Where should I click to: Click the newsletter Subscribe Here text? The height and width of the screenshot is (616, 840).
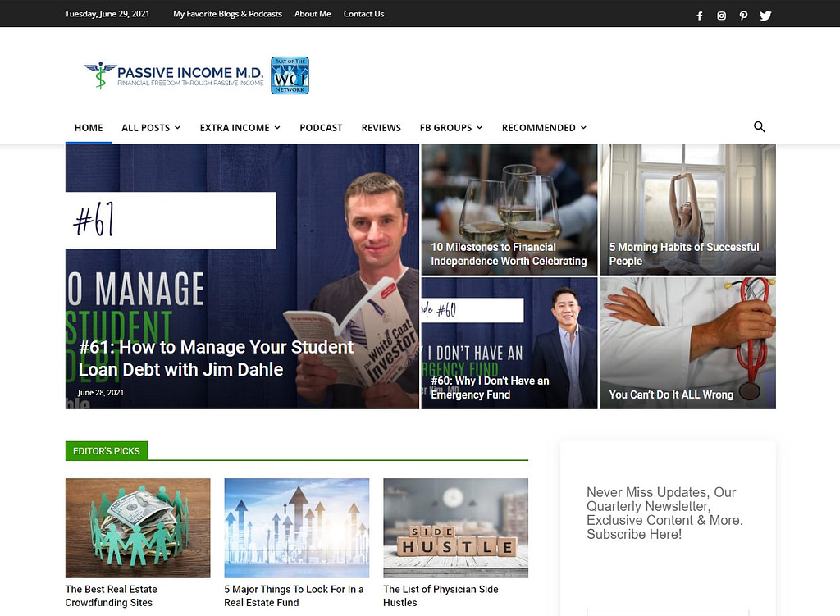634,534
